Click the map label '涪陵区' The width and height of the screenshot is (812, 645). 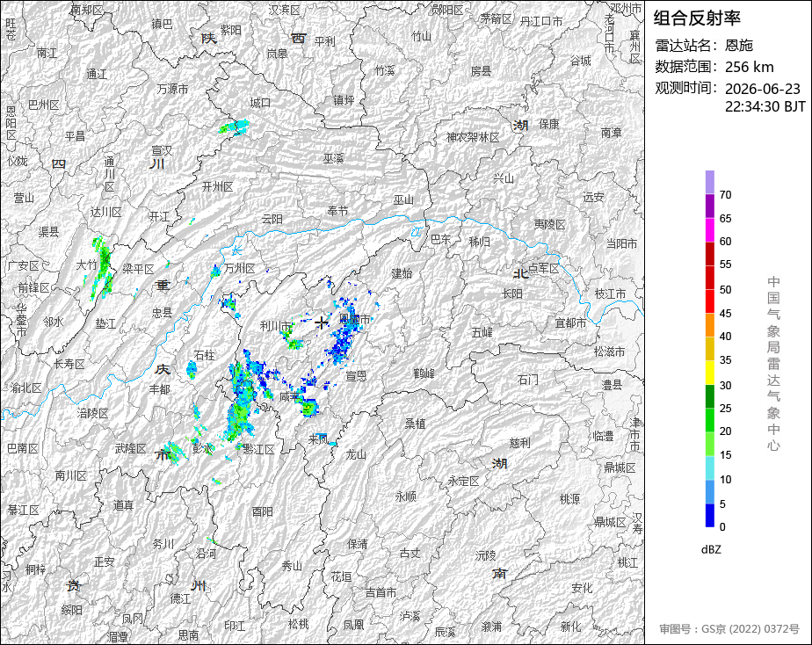92,413
